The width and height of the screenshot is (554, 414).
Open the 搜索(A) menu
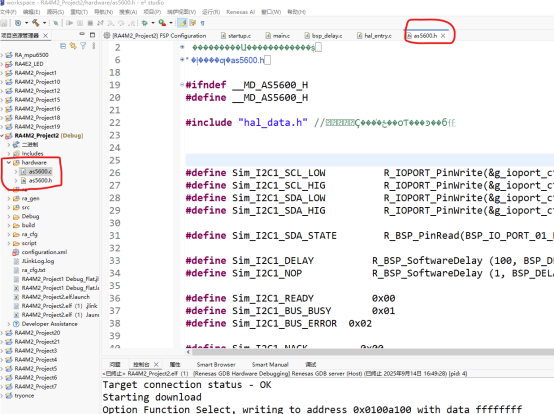[x=128, y=12]
